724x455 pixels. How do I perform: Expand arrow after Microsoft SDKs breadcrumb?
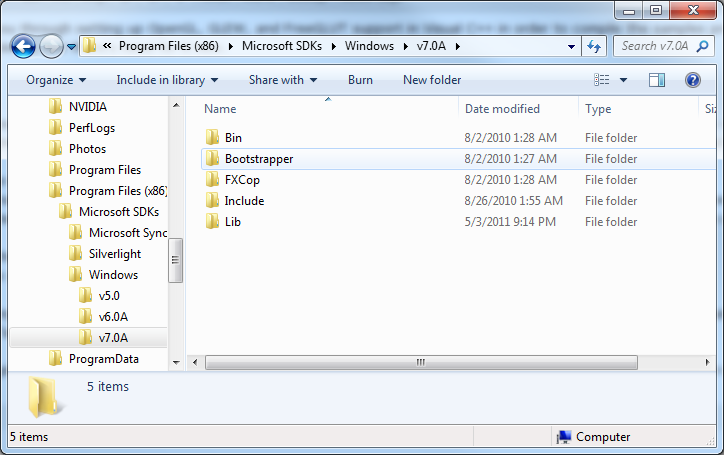pos(333,47)
